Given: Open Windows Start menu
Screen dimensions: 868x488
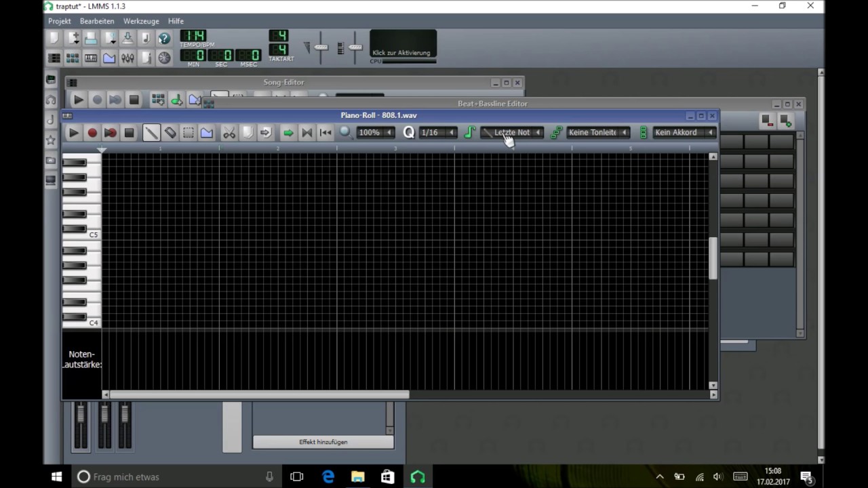Looking at the screenshot, I should pos(57,476).
